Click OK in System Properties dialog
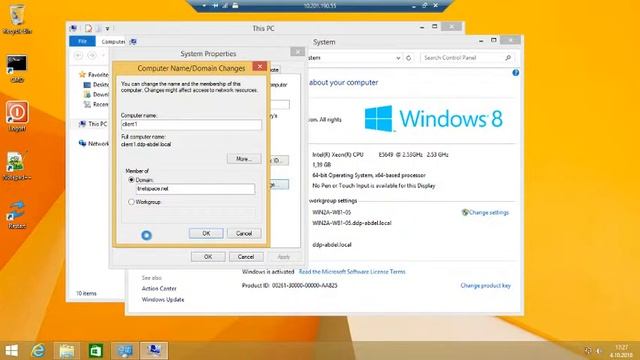 tap(208, 257)
